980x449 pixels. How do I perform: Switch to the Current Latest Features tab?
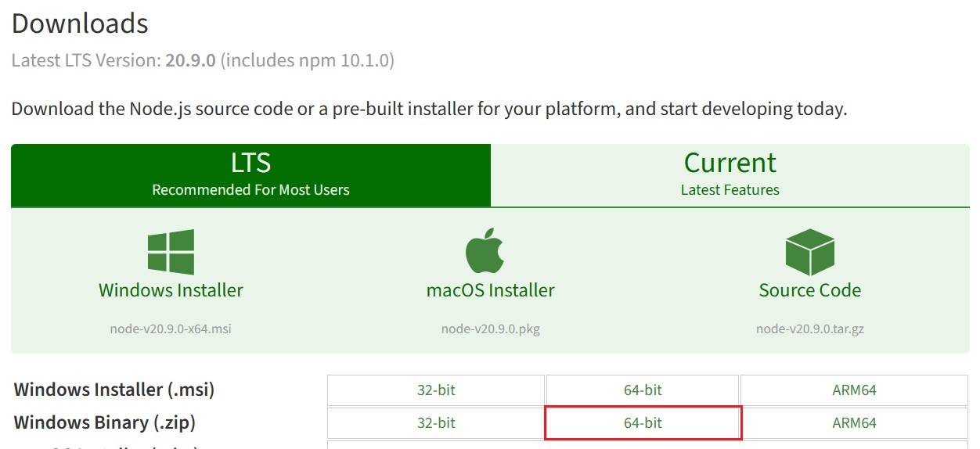click(x=730, y=175)
